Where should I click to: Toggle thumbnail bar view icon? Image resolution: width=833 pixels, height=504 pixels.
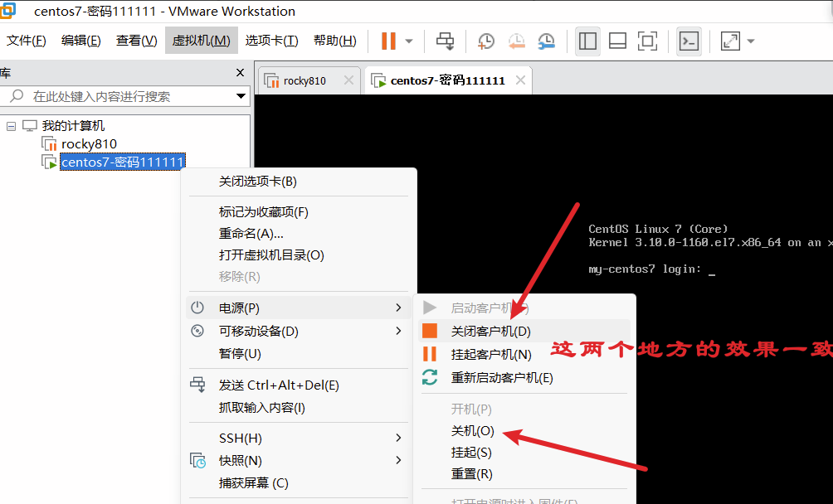tap(617, 41)
